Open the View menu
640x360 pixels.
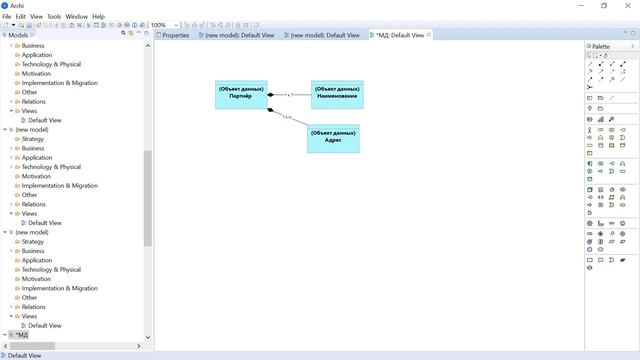[36, 16]
